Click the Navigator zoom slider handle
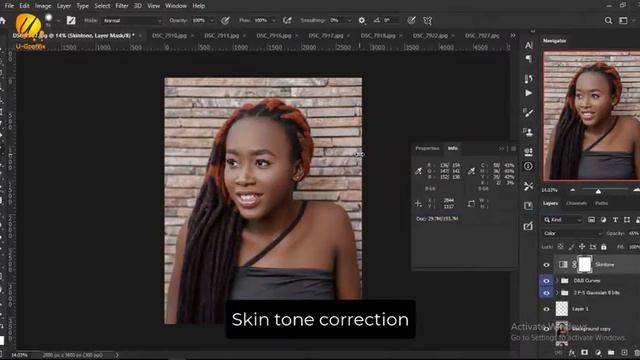The height and width of the screenshot is (360, 640). click(x=598, y=191)
